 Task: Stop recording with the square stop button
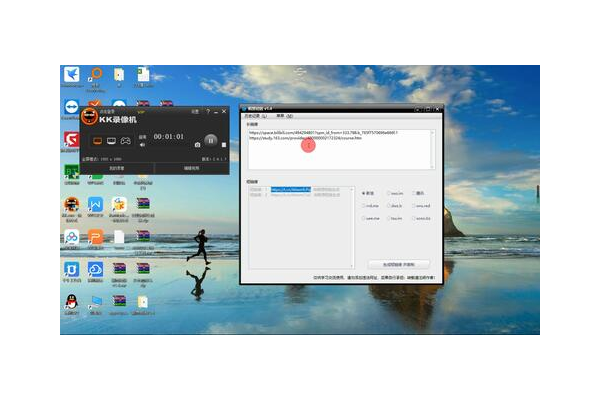(223, 146)
